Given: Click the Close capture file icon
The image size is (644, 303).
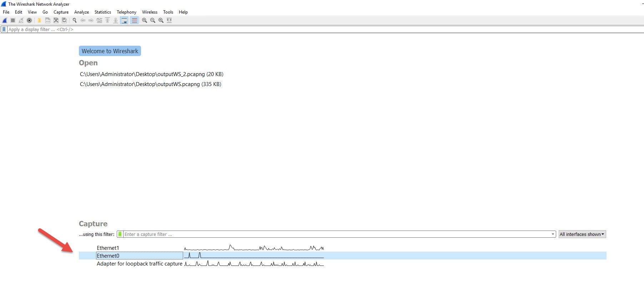Looking at the screenshot, I should tap(56, 20).
